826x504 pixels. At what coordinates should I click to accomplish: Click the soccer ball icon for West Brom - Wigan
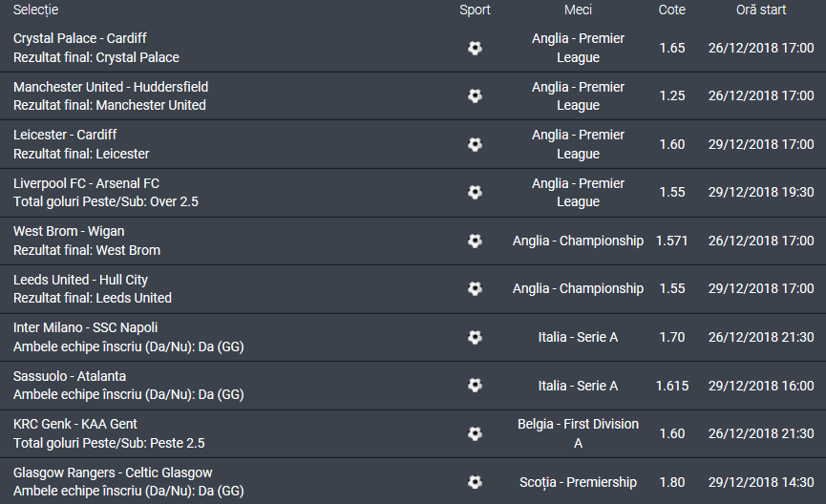[x=475, y=241]
